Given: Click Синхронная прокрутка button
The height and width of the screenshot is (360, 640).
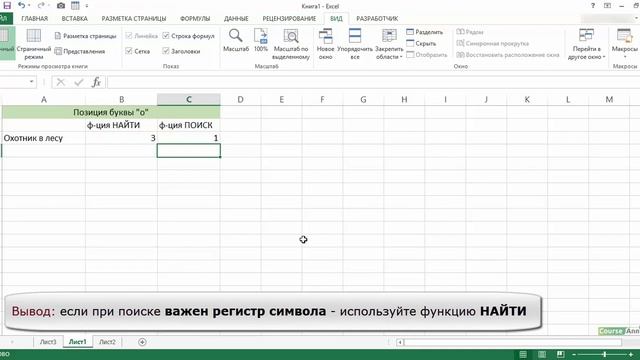Looking at the screenshot, I should coord(493,43).
